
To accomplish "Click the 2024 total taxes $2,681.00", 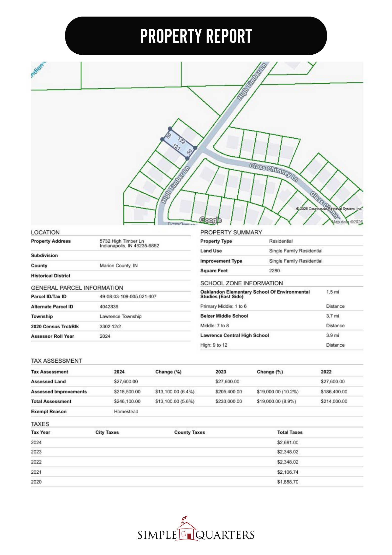I will pos(288,442).
